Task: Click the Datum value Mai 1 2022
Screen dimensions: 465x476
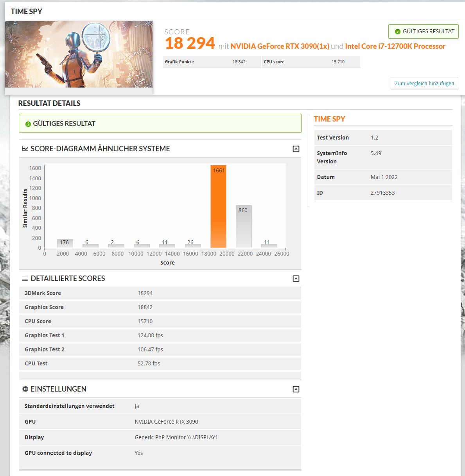Action: [384, 177]
